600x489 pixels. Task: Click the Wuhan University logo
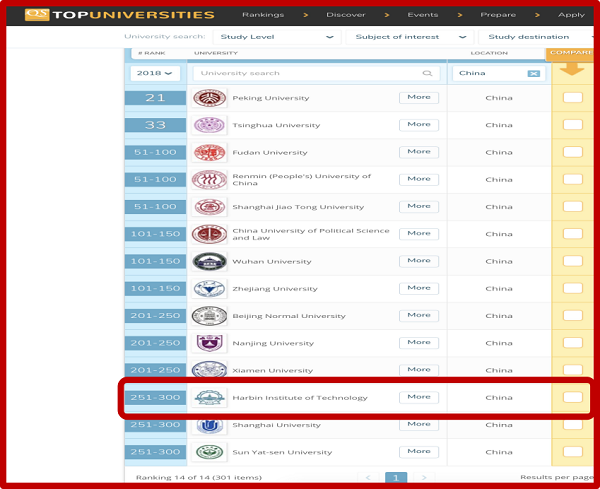click(x=209, y=261)
